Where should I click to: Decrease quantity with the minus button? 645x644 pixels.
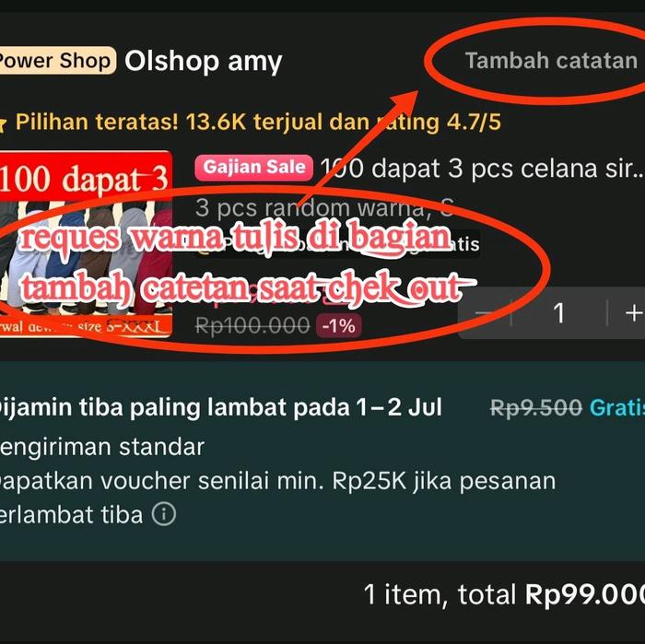(485, 313)
